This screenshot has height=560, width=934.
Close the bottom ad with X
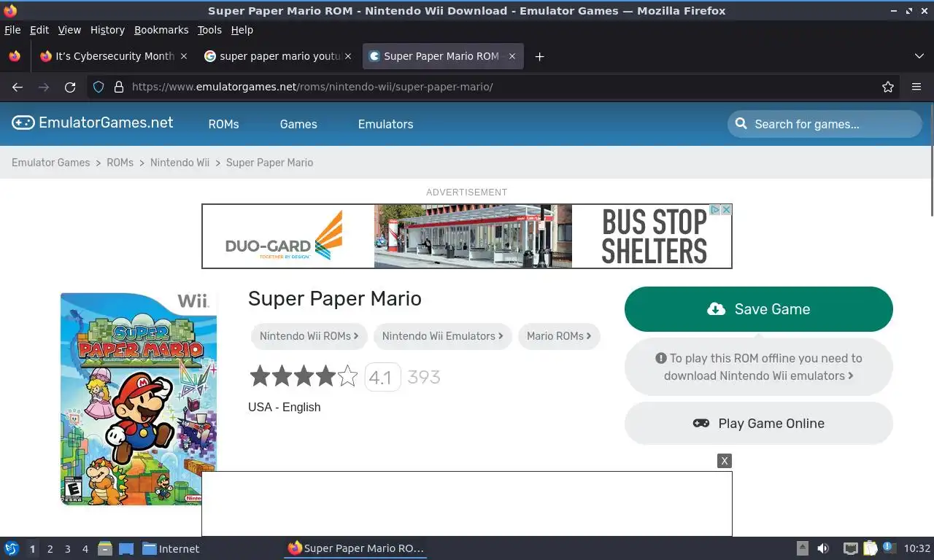[x=724, y=461]
